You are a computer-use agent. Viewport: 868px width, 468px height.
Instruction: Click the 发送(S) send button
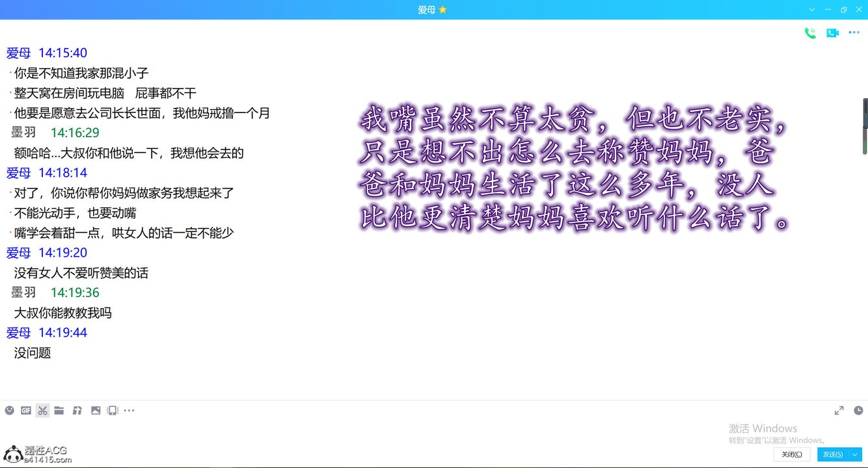pyautogui.click(x=833, y=454)
